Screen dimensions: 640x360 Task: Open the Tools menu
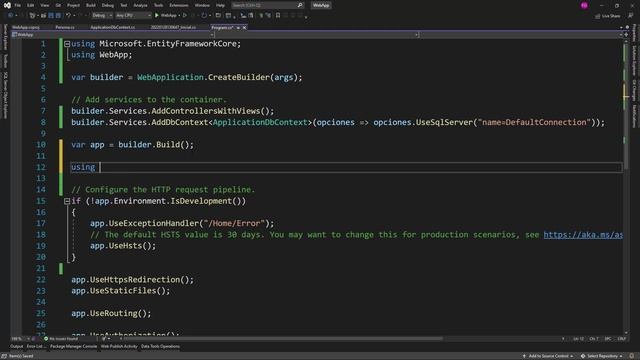158,5
